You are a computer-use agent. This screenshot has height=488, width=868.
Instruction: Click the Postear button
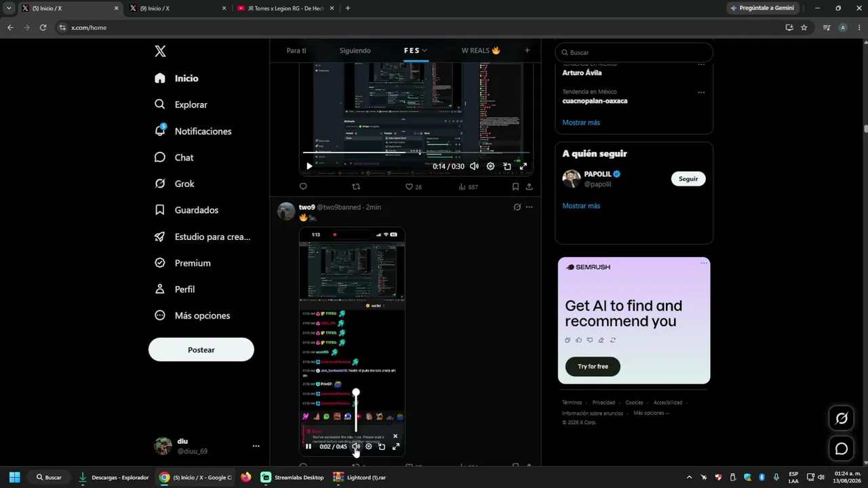pos(201,350)
